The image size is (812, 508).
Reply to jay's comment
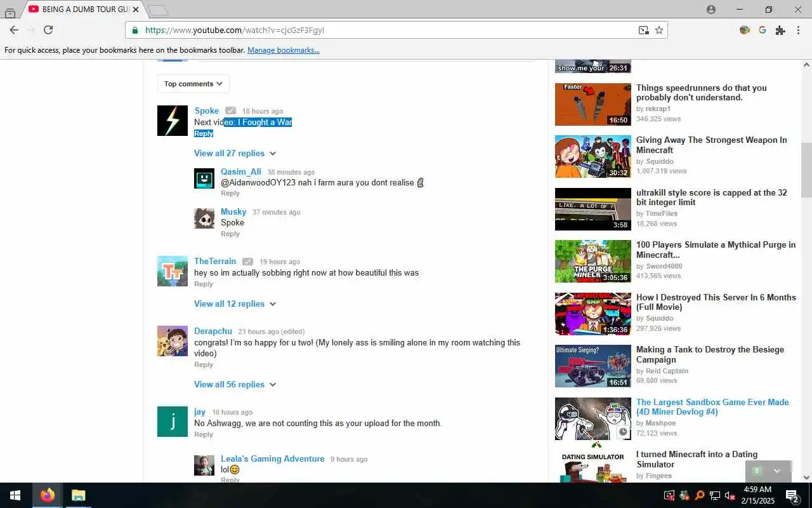pos(204,434)
